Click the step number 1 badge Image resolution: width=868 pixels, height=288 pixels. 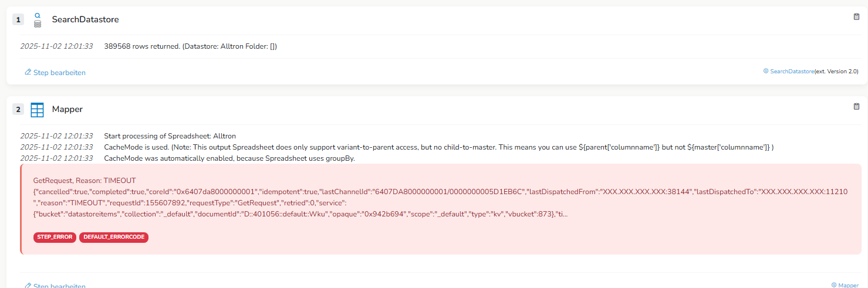tap(18, 20)
